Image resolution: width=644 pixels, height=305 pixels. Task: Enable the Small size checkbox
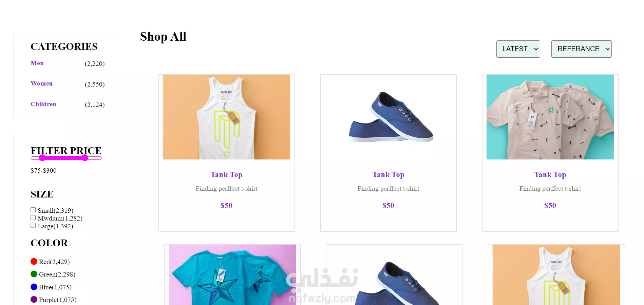pyautogui.click(x=33, y=210)
